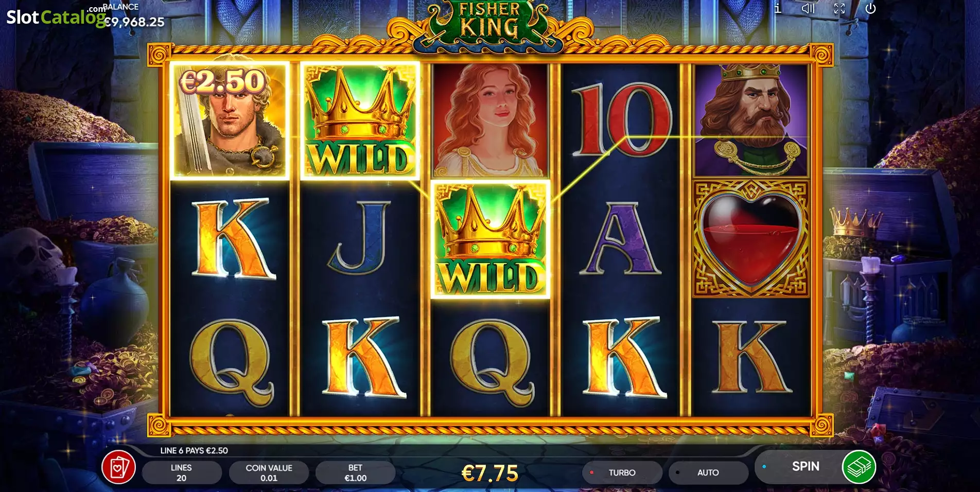
Task: Click the red-haired lady symbol
Action: [x=491, y=120]
